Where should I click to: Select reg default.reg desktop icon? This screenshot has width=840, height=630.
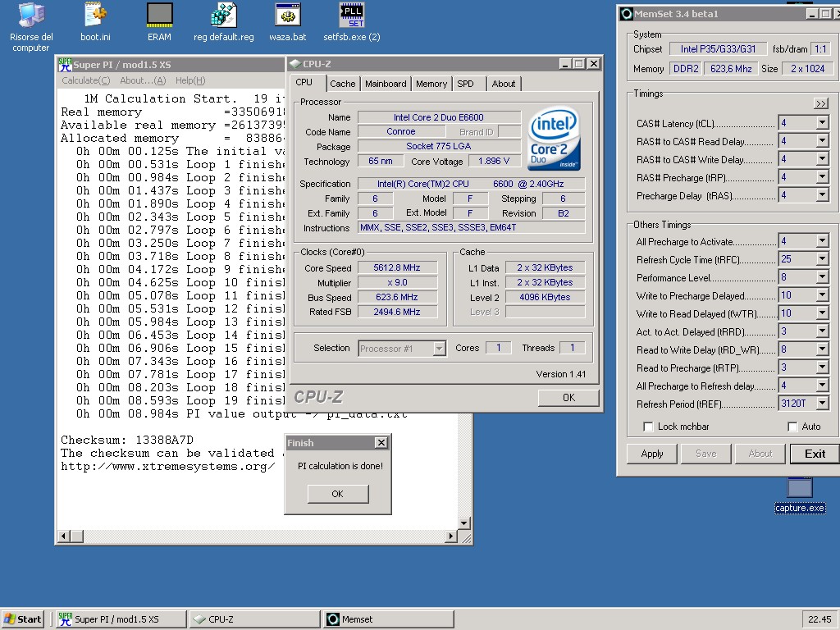click(x=223, y=22)
